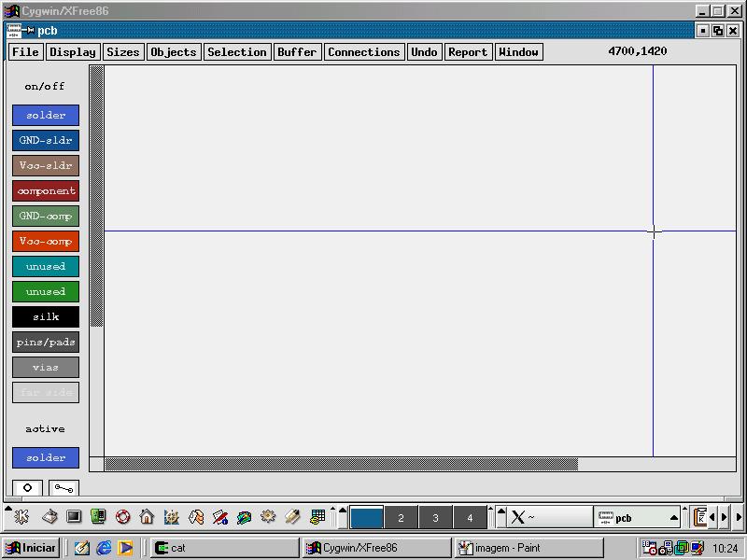The height and width of the screenshot is (560, 747).
Task: Click the Iniciar start button
Action: (31, 548)
